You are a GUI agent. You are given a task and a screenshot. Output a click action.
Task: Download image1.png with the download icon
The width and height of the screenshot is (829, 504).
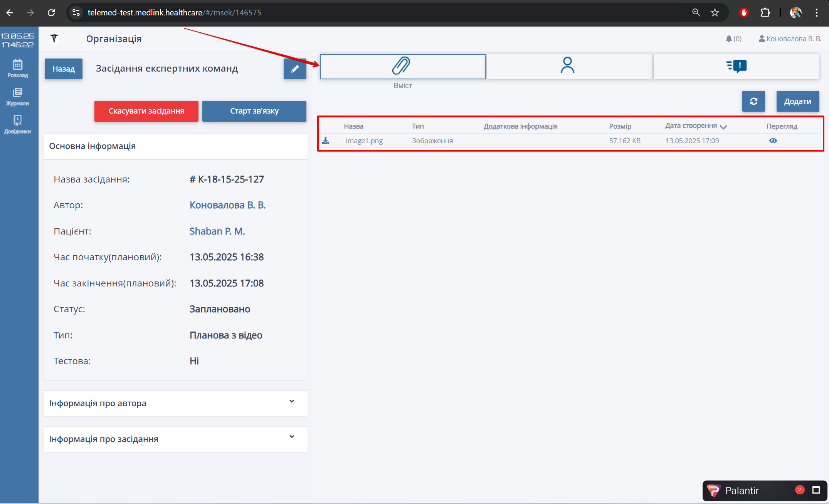coord(326,141)
